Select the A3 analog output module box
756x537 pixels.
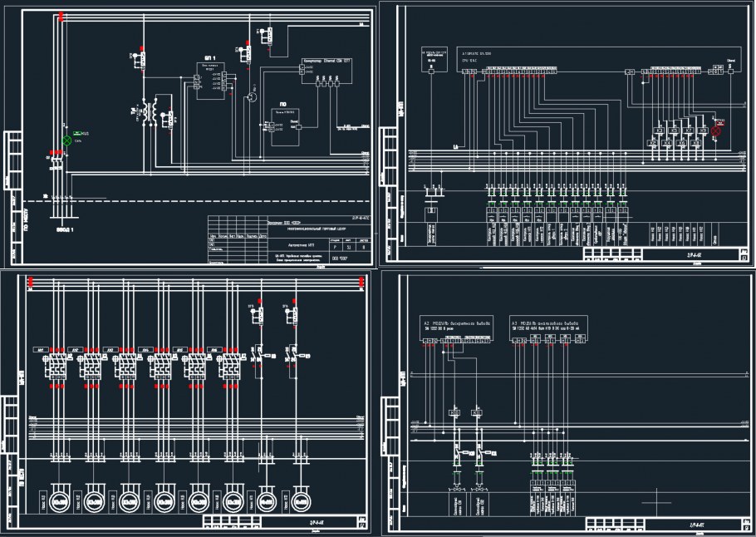tap(548, 324)
